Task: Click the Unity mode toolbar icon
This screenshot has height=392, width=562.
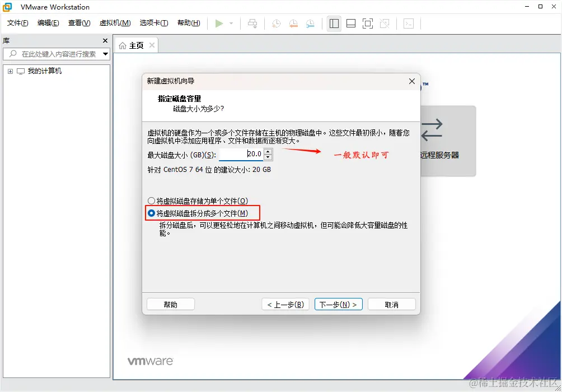Action: coord(385,24)
